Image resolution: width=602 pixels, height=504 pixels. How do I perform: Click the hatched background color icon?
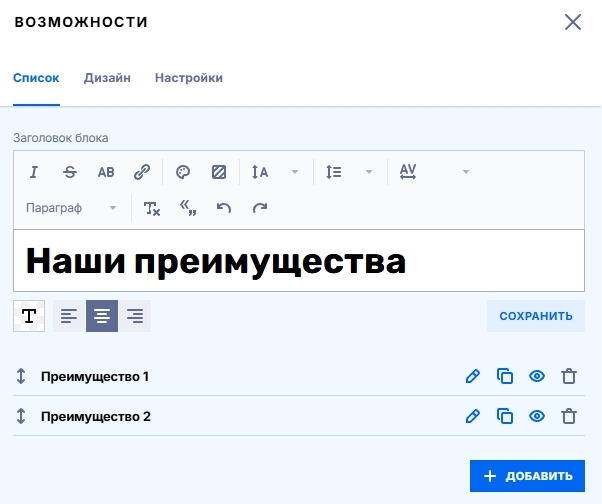219,172
